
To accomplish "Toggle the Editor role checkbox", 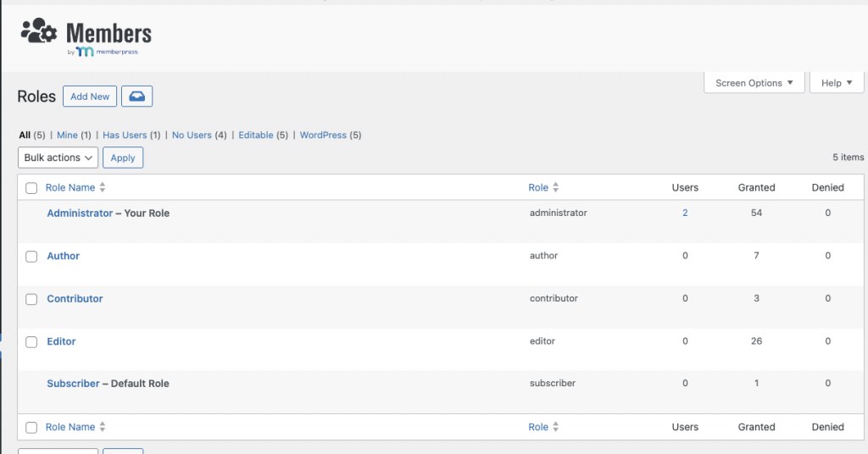I will (x=31, y=342).
